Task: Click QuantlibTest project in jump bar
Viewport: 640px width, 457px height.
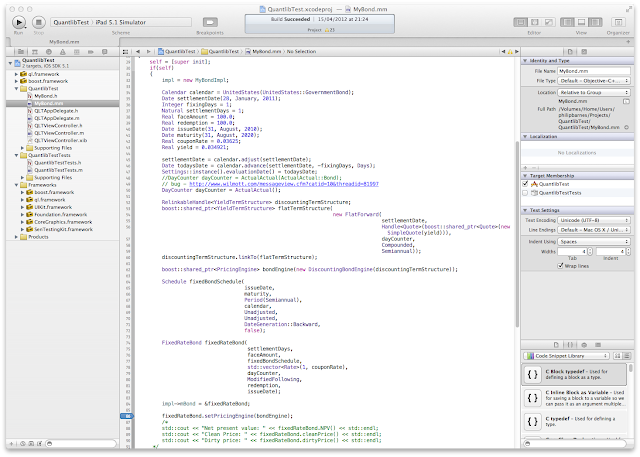Action: pos(177,52)
